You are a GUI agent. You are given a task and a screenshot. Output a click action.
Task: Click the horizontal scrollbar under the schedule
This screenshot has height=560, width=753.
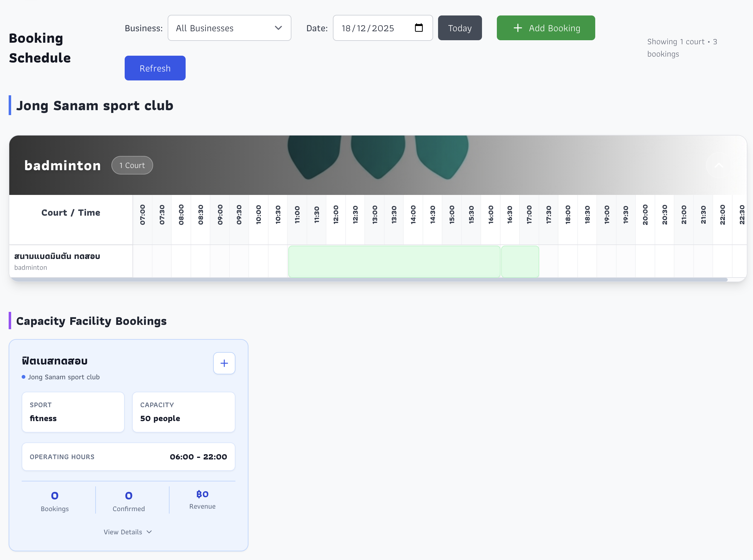[x=369, y=280]
